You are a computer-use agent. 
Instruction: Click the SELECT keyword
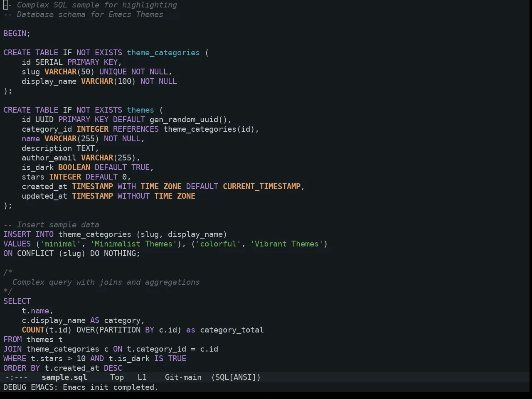(17, 301)
